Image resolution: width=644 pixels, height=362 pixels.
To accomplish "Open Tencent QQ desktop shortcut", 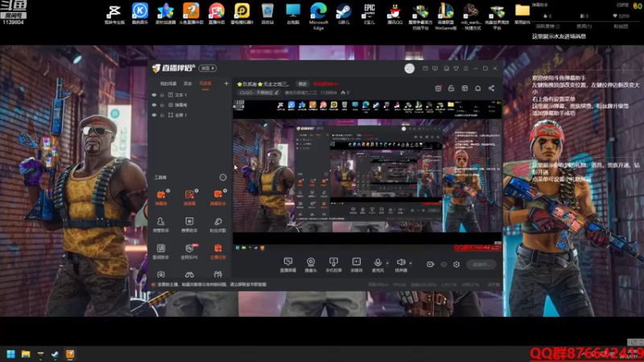I will 394,14.
